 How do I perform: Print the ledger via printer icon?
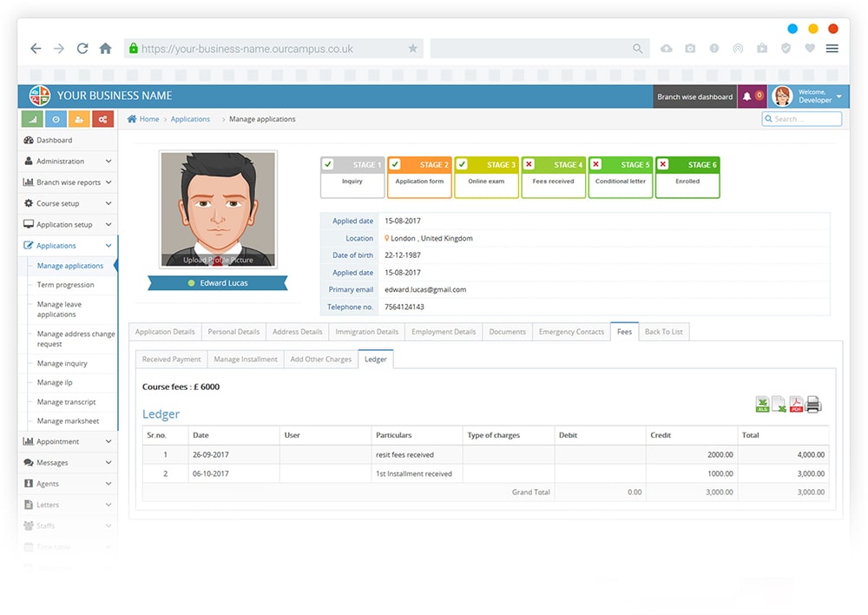click(x=813, y=404)
